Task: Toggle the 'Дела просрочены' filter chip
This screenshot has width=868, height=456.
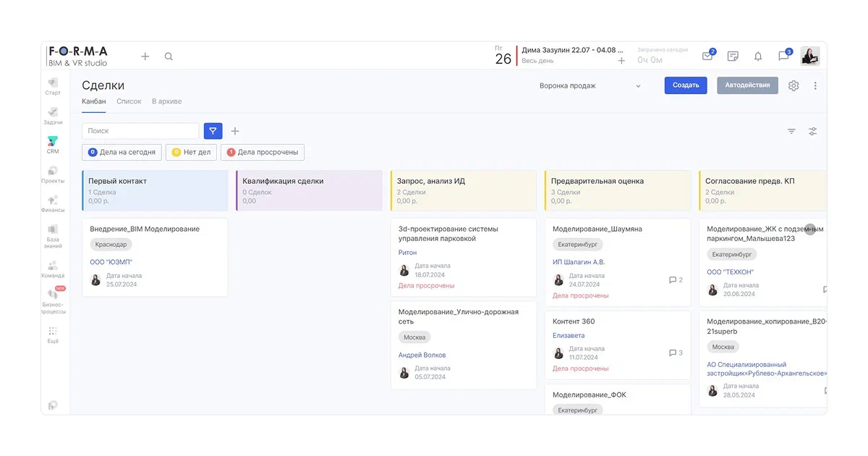Action: (x=263, y=152)
